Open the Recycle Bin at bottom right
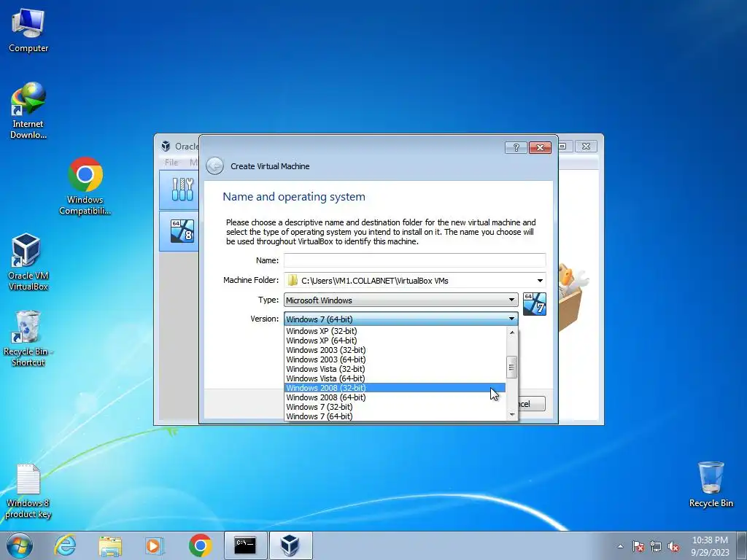This screenshot has width=747, height=560. 711,484
